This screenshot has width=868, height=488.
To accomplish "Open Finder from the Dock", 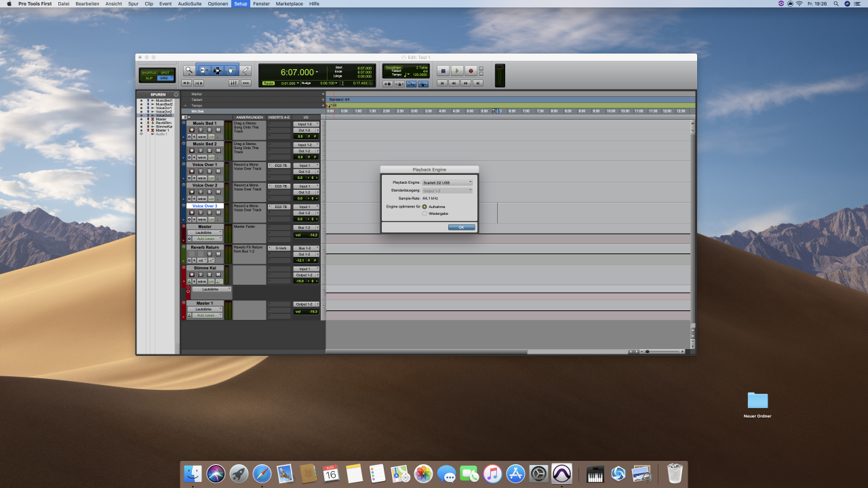I will pyautogui.click(x=193, y=473).
